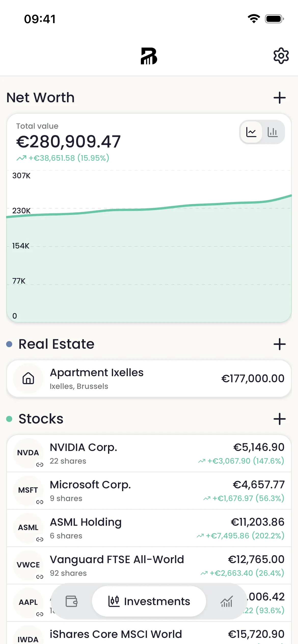
Task: Tap the AAPL ticker badge
Action: (28, 602)
